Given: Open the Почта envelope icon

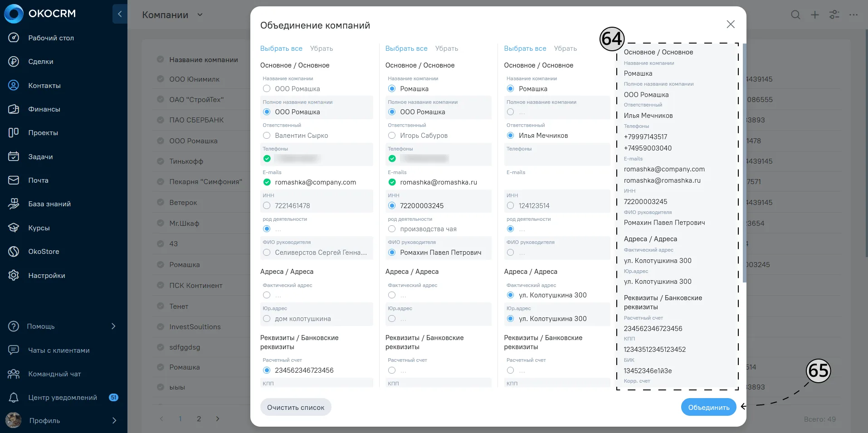Looking at the screenshot, I should 14,180.
